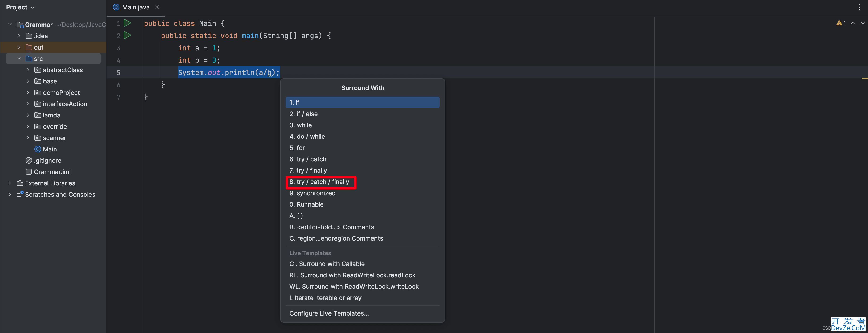Go to next highlighted error arrow
Screen dimensions: 868x333
pyautogui.click(x=863, y=23)
